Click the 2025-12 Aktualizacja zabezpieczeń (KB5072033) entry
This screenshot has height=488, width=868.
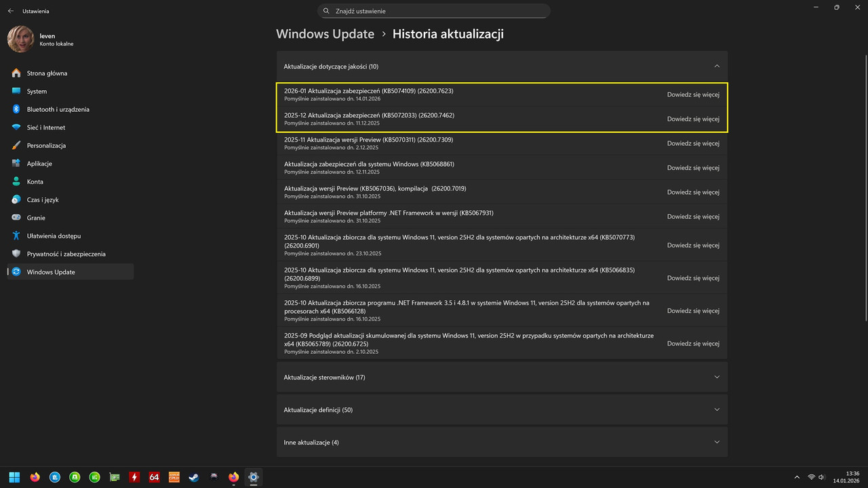click(x=502, y=119)
